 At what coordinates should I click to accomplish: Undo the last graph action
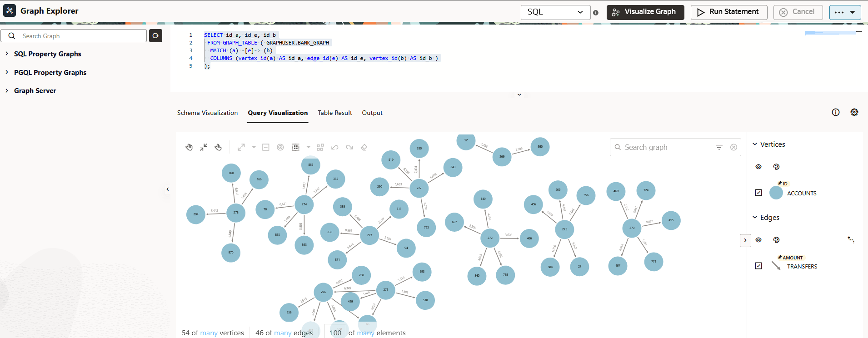tap(335, 147)
